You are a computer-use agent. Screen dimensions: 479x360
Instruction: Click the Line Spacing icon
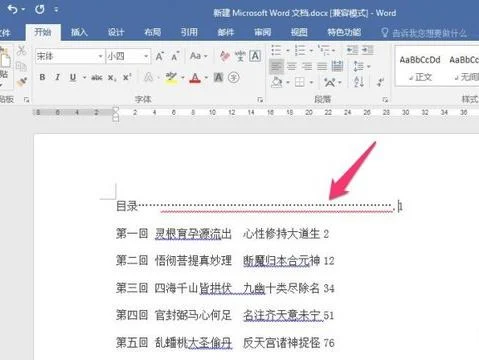pyautogui.click(x=359, y=66)
